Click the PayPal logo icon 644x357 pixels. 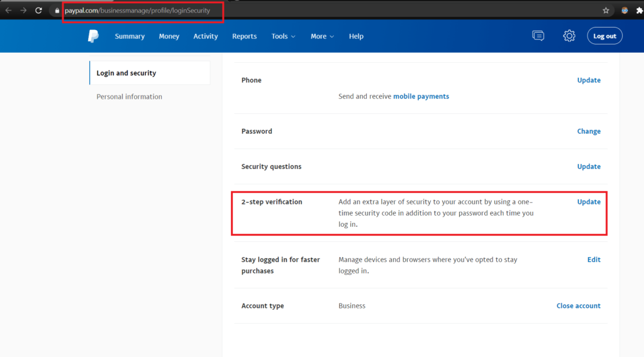(93, 36)
